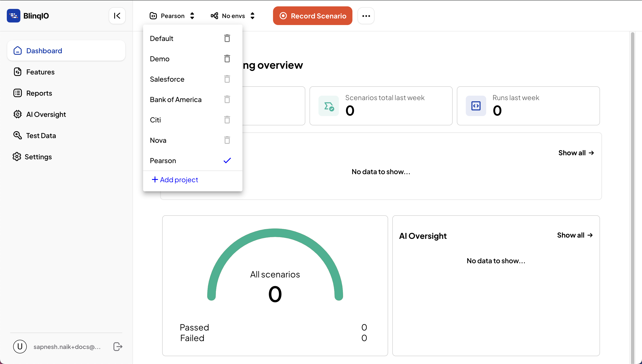Select the Pearson project entry
The height and width of the screenshot is (364, 642).
pyautogui.click(x=193, y=161)
